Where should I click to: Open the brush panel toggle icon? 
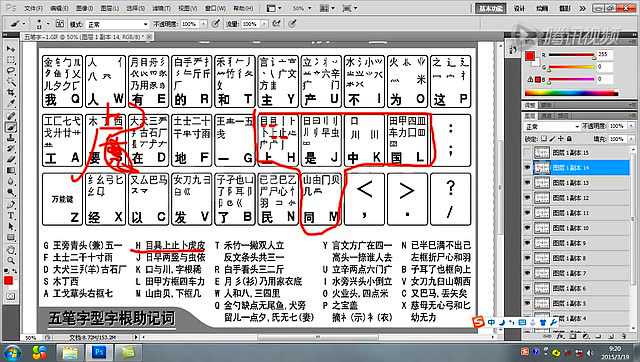60,24
